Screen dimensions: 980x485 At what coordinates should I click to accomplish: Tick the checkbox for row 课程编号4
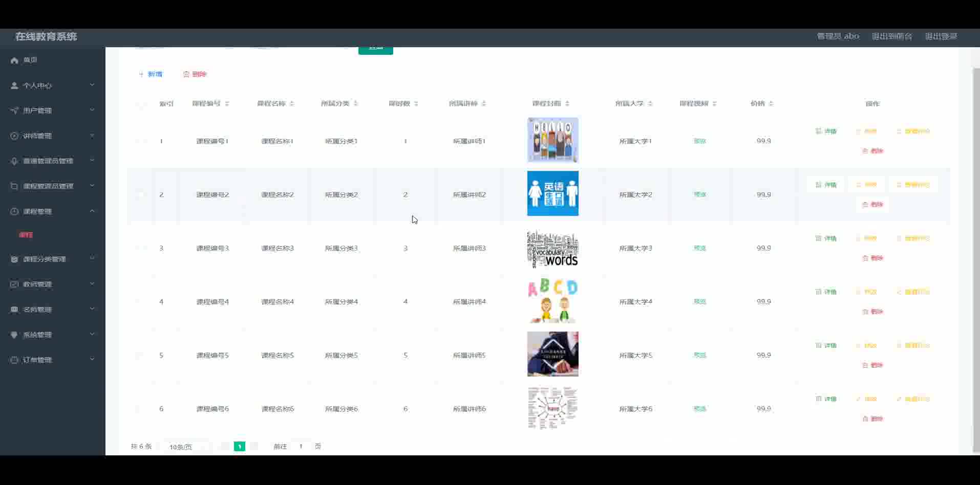140,302
